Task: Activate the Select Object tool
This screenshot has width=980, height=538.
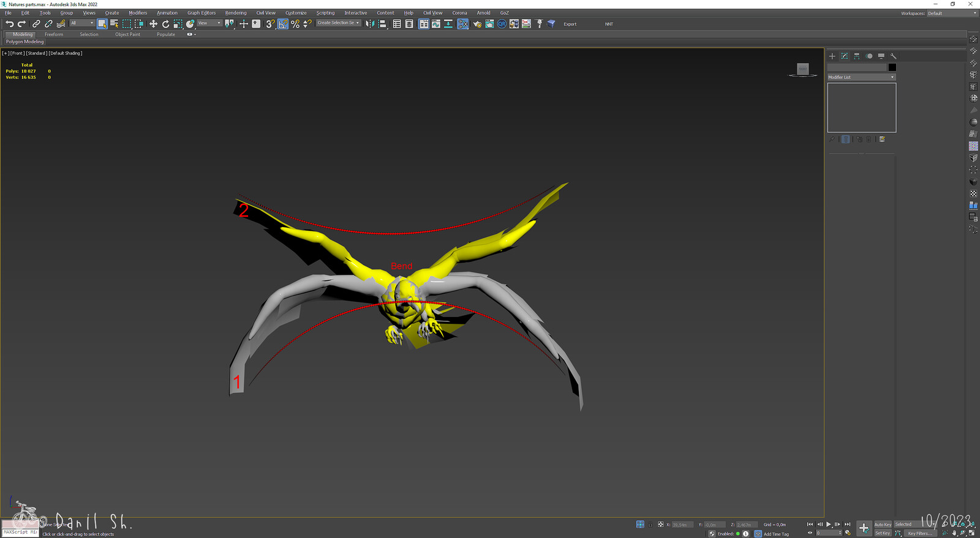Action: (x=102, y=24)
